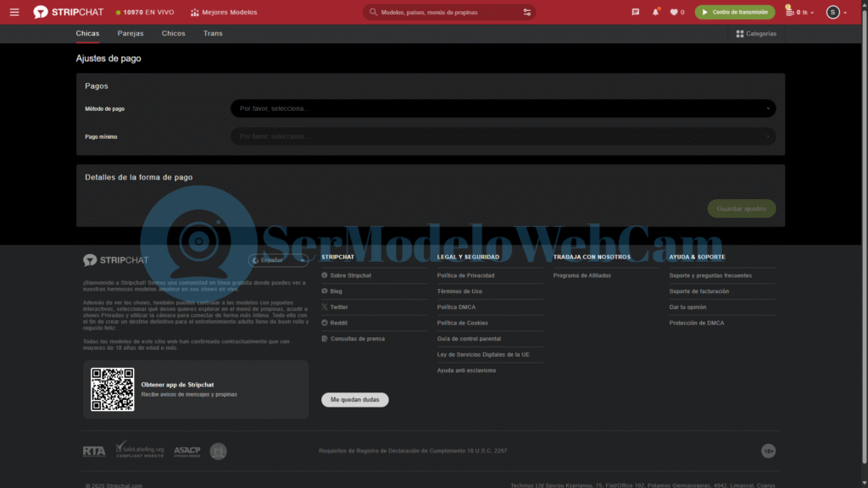The image size is (868, 488).
Task: Click Obtener app de Stripchat text
Action: 177,385
